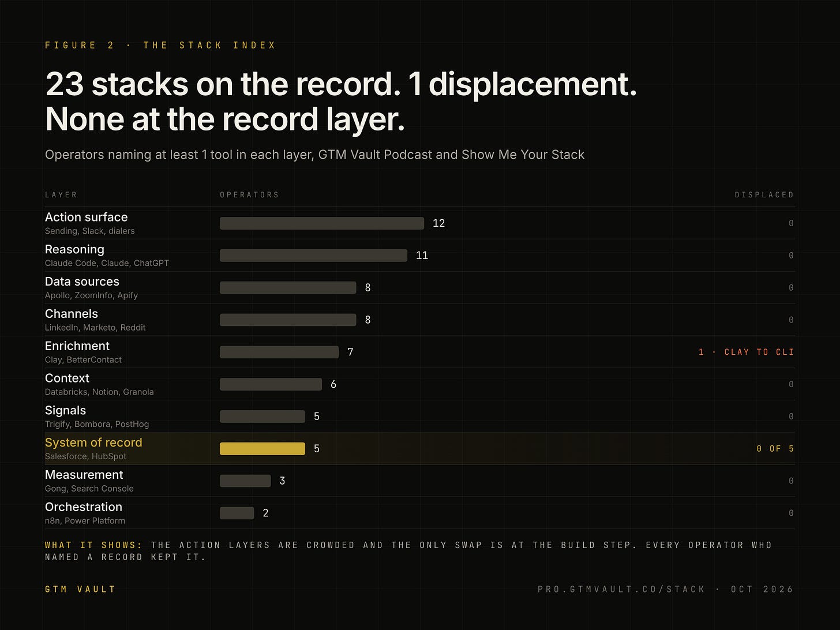Viewport: 840px width, 630px height.
Task: Click the '23 stacks on the record' headline
Action: [223, 84]
